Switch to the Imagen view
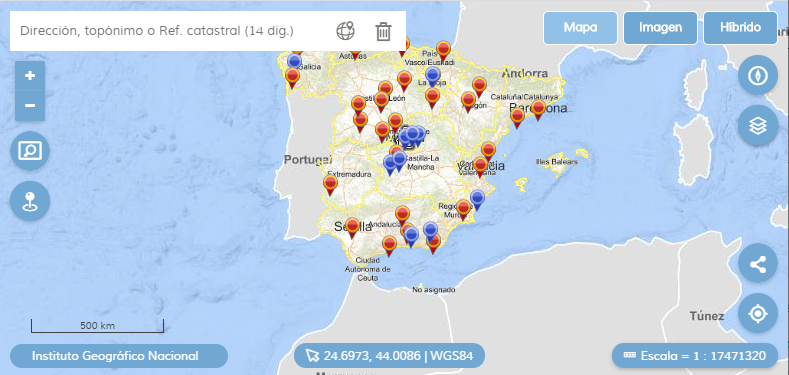Screen dimensions: 789x375 point(660,28)
